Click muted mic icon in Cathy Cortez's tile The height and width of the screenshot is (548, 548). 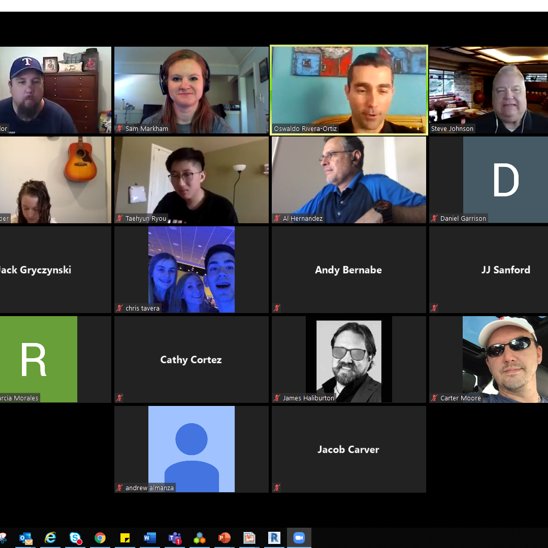[120, 398]
